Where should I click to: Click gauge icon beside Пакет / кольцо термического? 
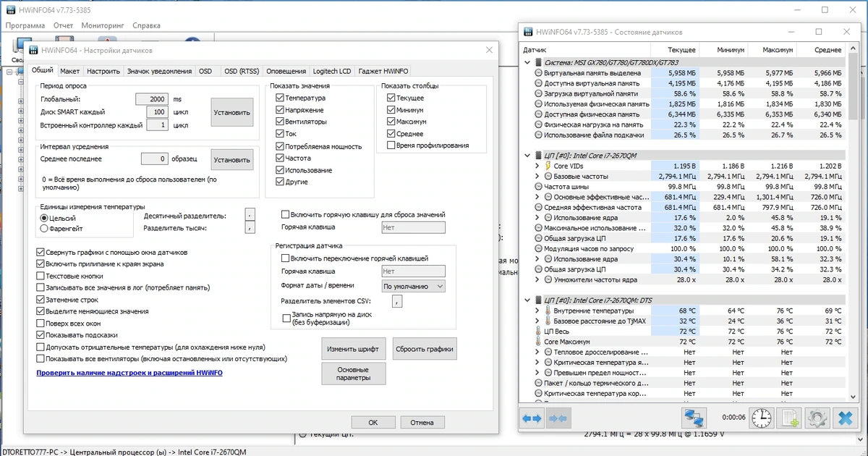point(538,383)
